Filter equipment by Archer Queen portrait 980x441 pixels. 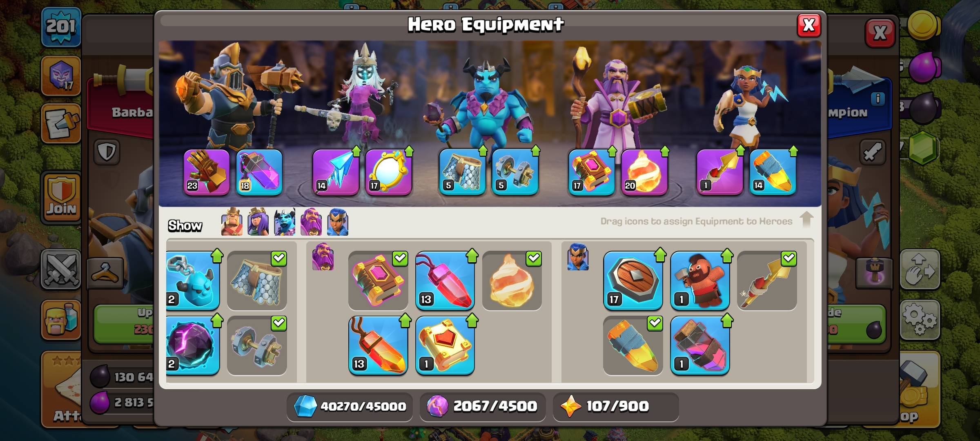[x=258, y=222]
